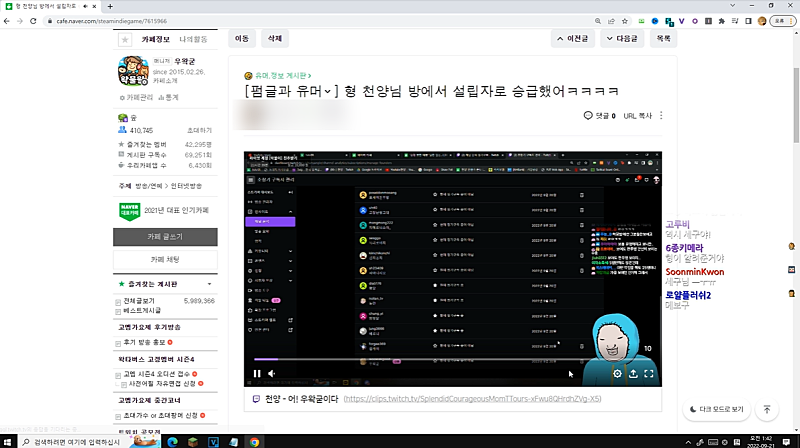Go to previous post with 이전글
800x448 pixels.
coord(572,38)
